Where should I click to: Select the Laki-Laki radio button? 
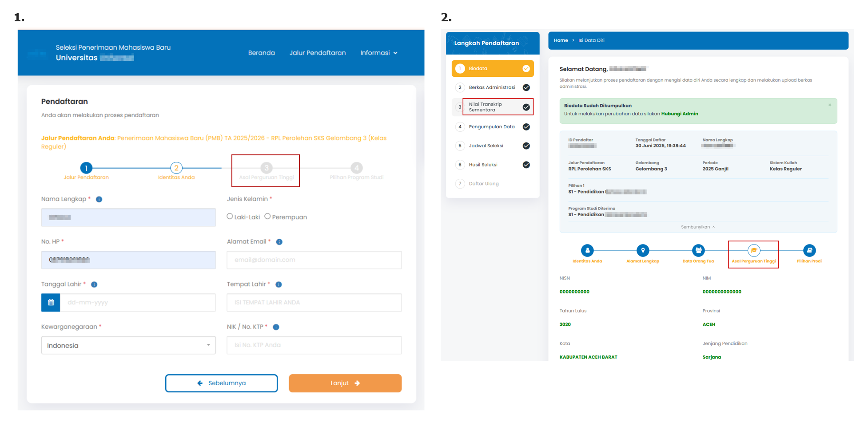point(230,217)
